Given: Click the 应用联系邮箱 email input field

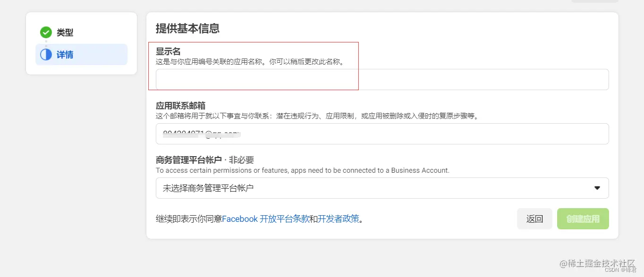Looking at the screenshot, I should (x=382, y=134).
